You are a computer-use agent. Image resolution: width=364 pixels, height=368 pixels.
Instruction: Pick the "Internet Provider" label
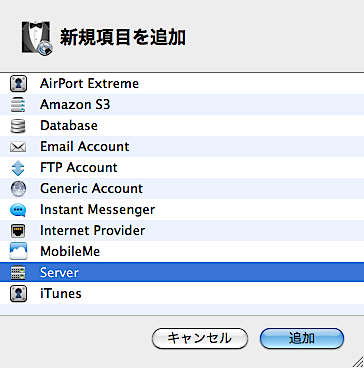[x=93, y=231]
